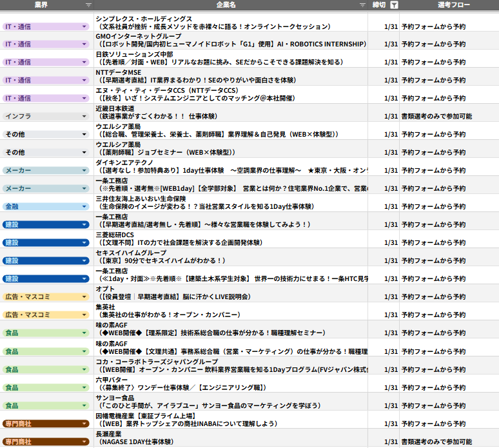
Task: Open メーカー dropdown for ダイキンエアテクノ row
Action: click(x=84, y=171)
